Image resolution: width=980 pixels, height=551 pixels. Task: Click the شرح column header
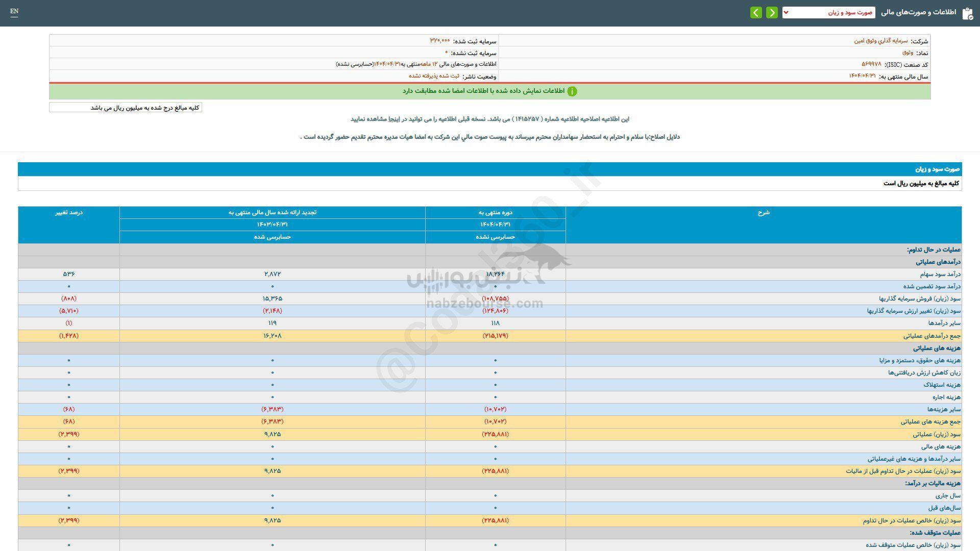point(763,212)
